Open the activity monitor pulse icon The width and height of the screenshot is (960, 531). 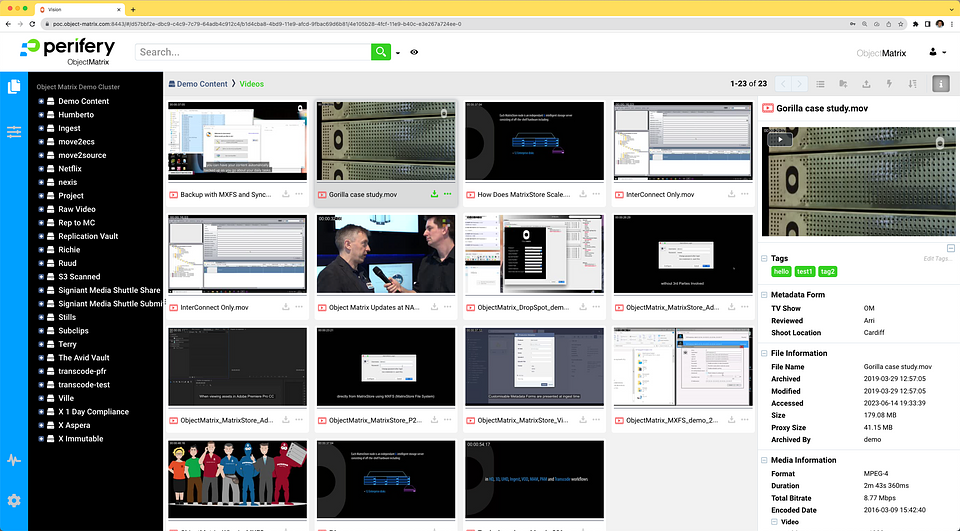pos(14,460)
